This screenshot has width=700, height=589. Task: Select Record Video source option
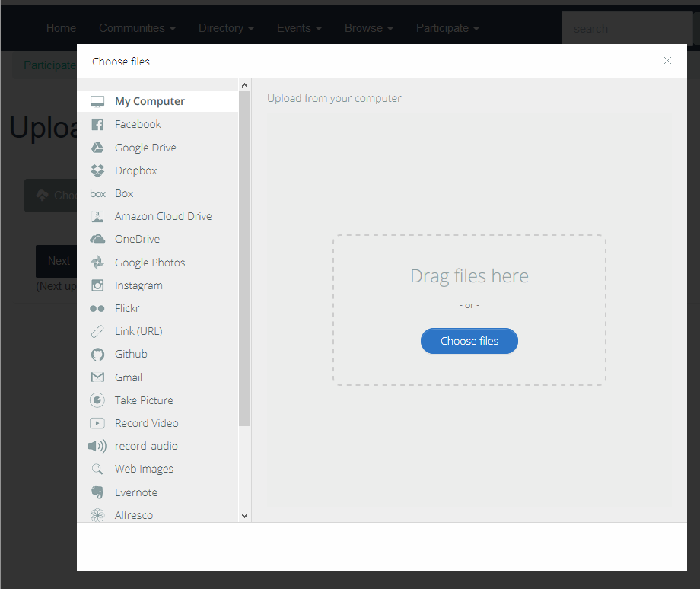click(157, 423)
